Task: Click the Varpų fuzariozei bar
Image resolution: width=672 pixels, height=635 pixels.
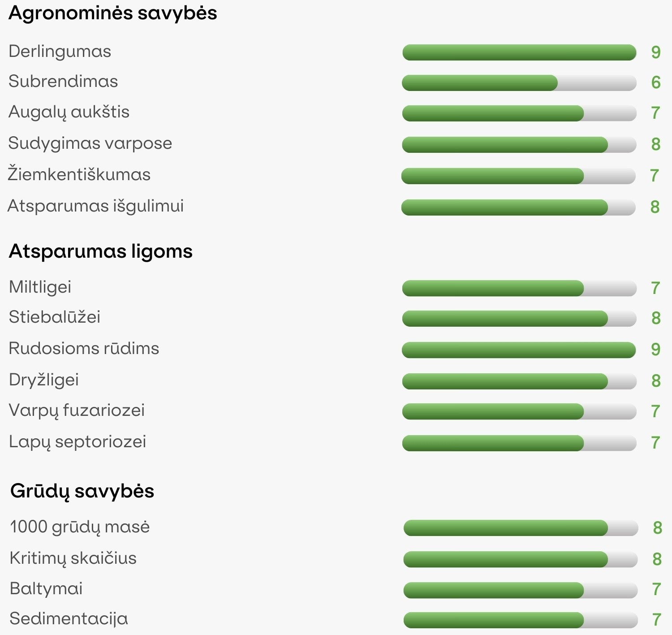Action: point(519,411)
